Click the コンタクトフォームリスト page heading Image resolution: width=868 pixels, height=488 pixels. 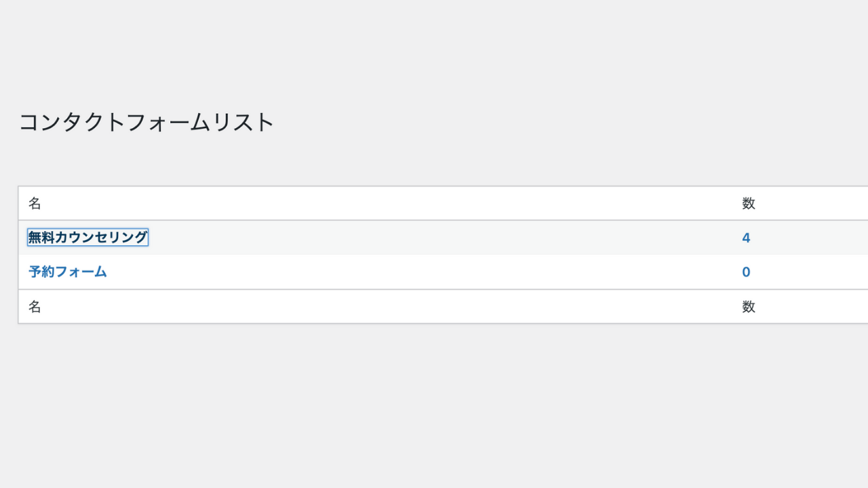pos(146,122)
